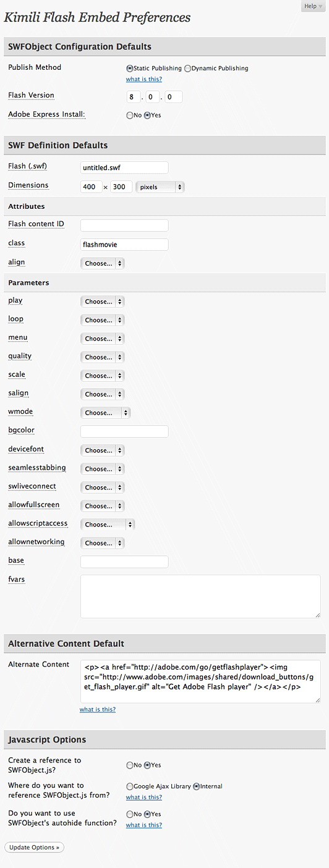
Task: Open the quality parameter dropdown
Action: tap(102, 357)
